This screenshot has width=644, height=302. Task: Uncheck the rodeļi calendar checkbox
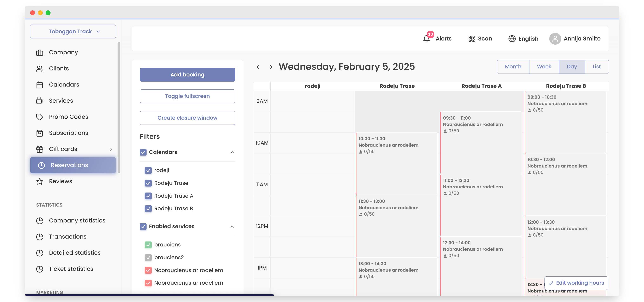click(148, 170)
